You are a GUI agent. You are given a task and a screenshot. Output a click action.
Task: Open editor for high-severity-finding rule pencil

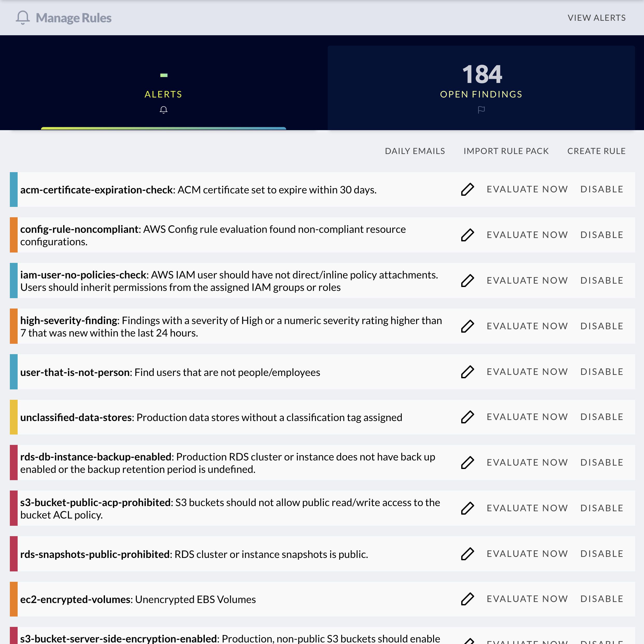(467, 326)
